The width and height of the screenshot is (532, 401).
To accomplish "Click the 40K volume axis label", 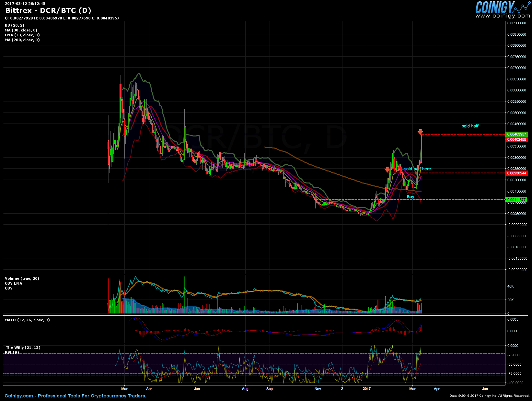I will point(511,286).
